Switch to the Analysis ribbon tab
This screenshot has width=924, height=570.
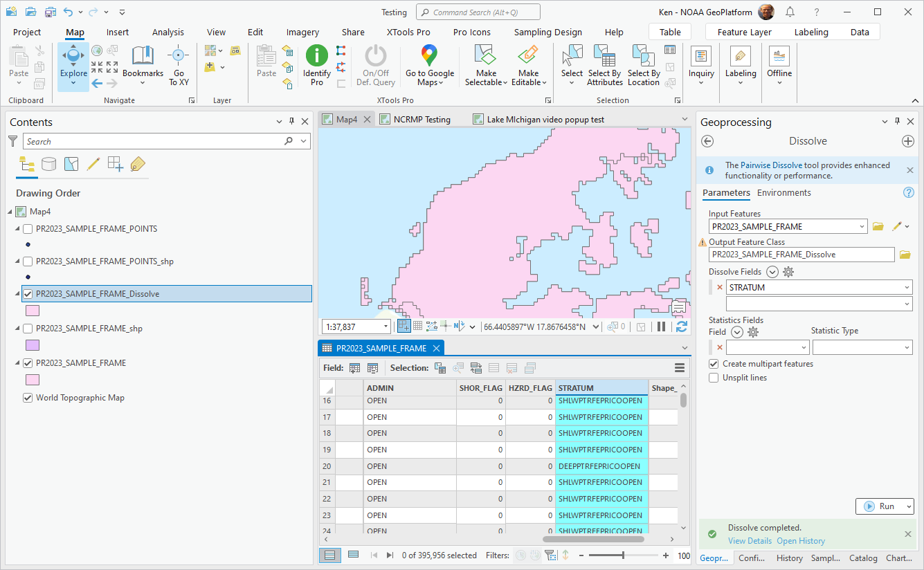(x=167, y=32)
